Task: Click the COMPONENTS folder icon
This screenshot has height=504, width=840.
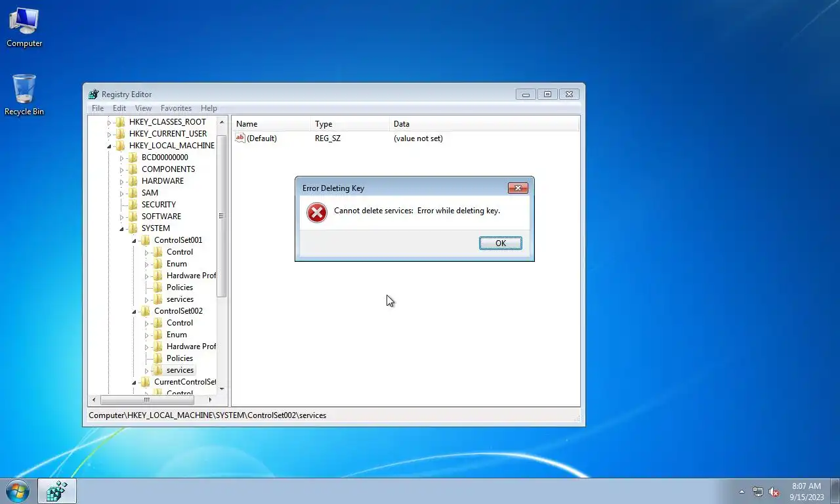Action: coord(133,169)
